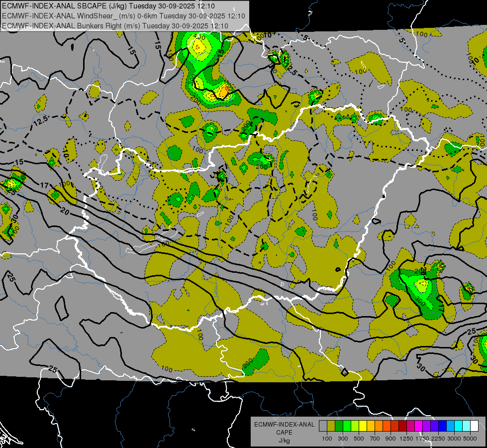Select the white swatch at the legend end
This screenshot has width=487, height=448.
coord(474,426)
